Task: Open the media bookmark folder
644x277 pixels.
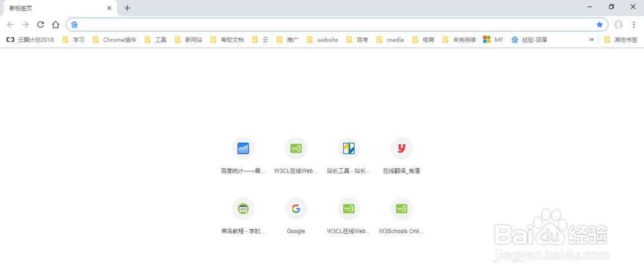Action: pyautogui.click(x=390, y=40)
